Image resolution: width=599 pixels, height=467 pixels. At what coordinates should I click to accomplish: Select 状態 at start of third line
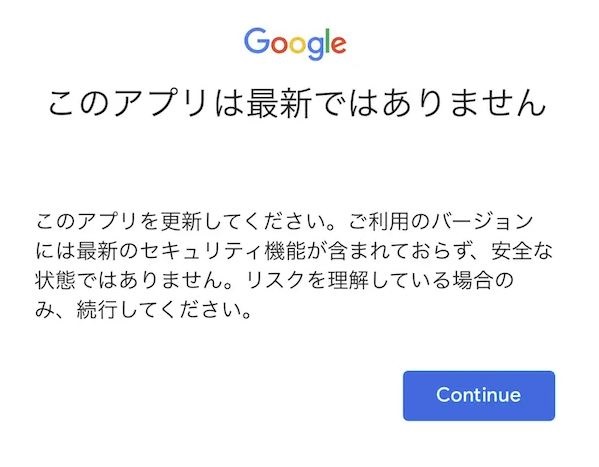pyautogui.click(x=55, y=281)
